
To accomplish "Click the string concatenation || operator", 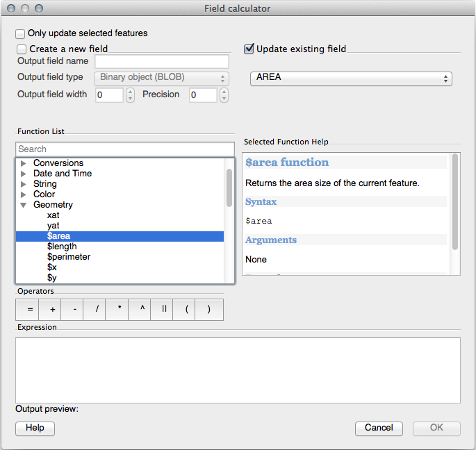I will coord(165,310).
